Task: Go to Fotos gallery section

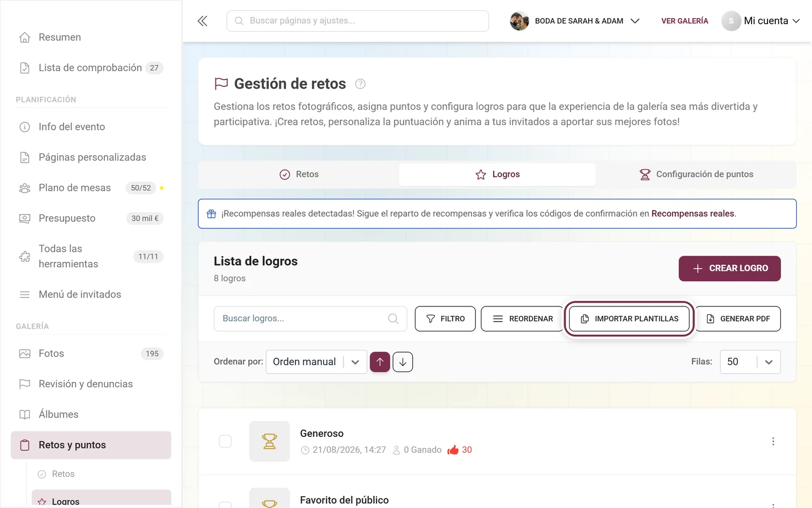Action: click(91, 353)
